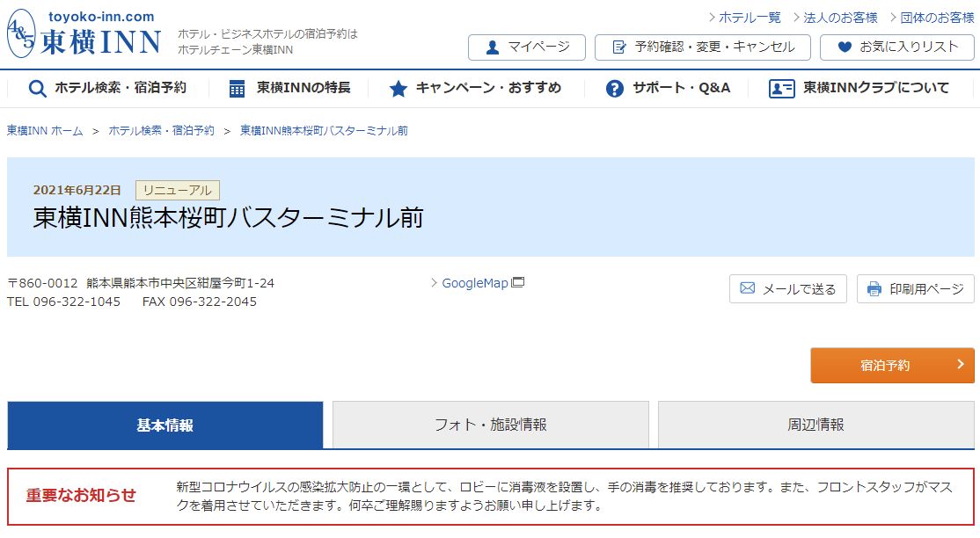Click the FAX 096-322-2045 text
Image resolution: width=980 pixels, height=538 pixels.
[x=200, y=302]
